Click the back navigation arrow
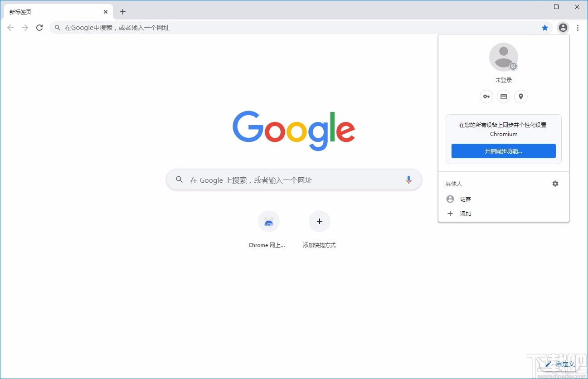This screenshot has width=588, height=379. click(x=10, y=28)
